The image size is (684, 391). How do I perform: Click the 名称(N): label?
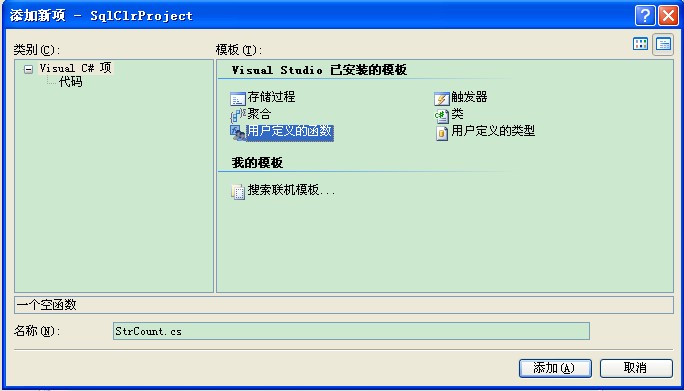37,332
